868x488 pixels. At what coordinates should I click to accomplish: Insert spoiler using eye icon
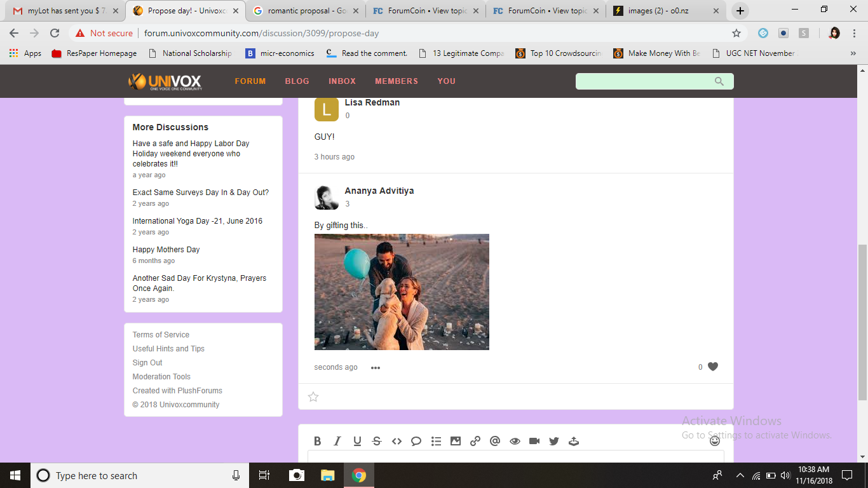pos(515,441)
